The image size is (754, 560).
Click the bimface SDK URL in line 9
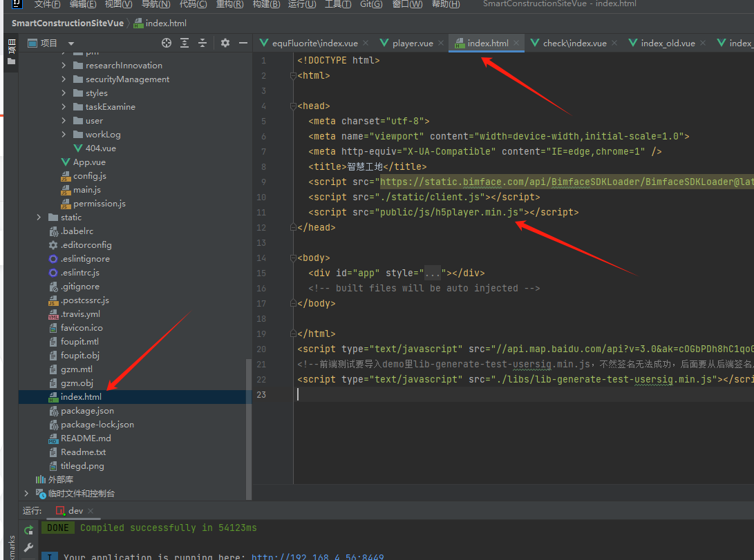pyautogui.click(x=567, y=182)
